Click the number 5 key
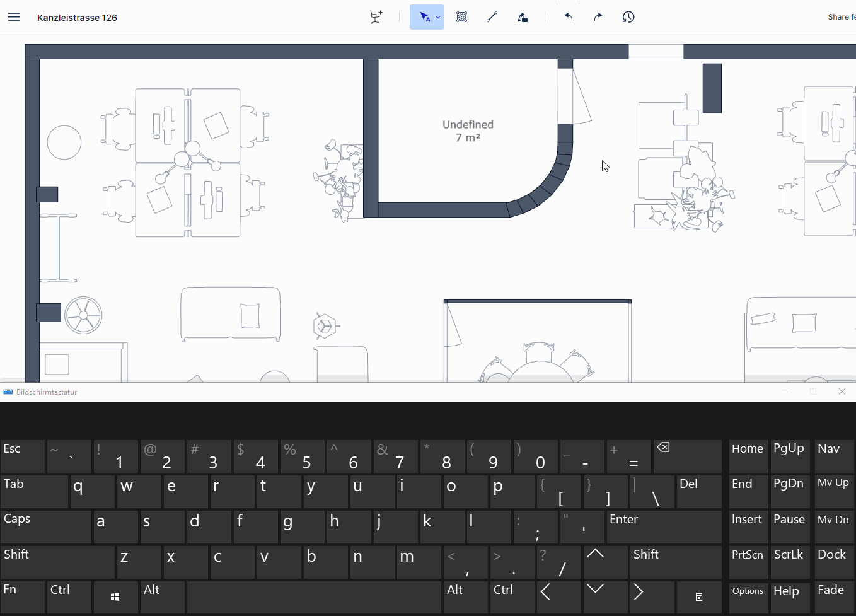This screenshot has width=856, height=616. click(303, 456)
